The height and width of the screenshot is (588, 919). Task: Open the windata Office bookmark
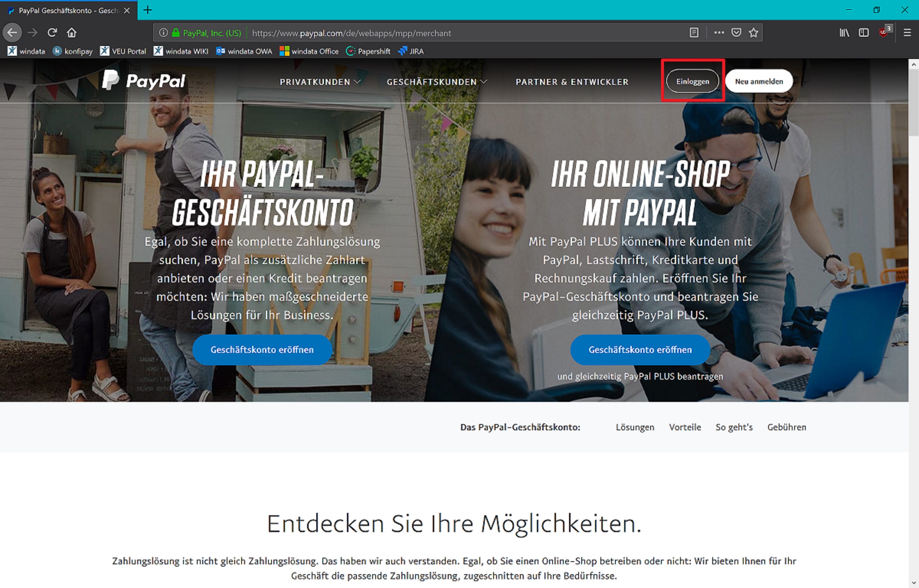click(309, 51)
